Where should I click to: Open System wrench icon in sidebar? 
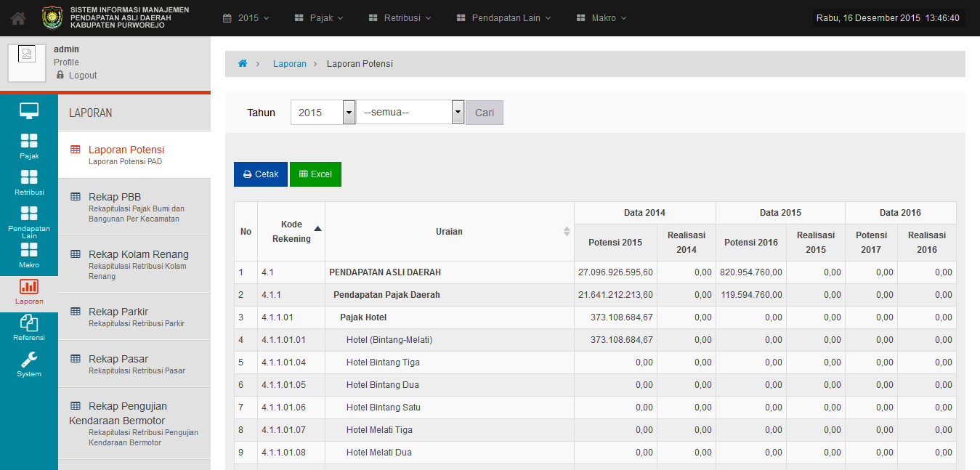29,360
